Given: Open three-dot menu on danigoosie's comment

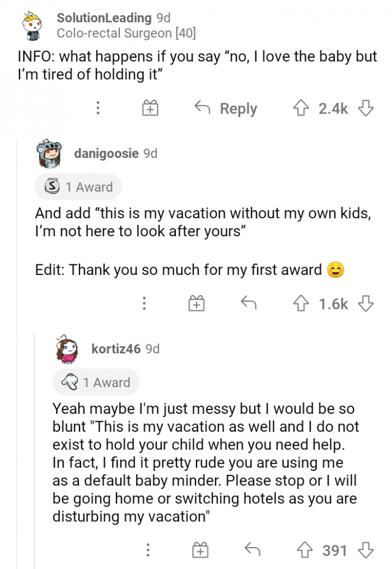Looking at the screenshot, I should (x=144, y=304).
